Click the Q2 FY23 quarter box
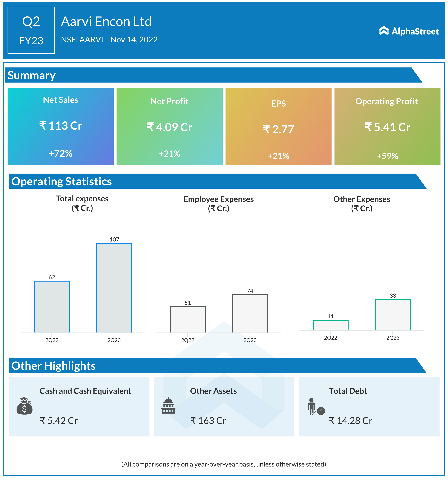Image resolution: width=448 pixels, height=481 pixels. point(31,30)
